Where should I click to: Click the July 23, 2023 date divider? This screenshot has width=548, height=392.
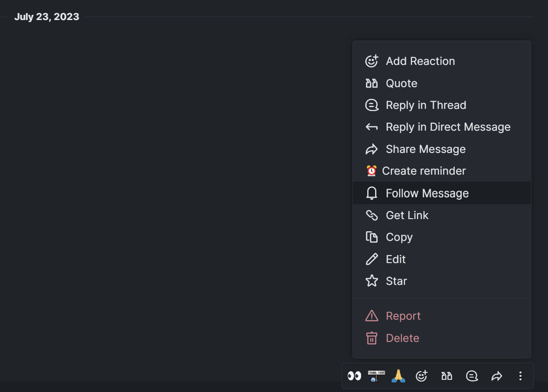47,17
